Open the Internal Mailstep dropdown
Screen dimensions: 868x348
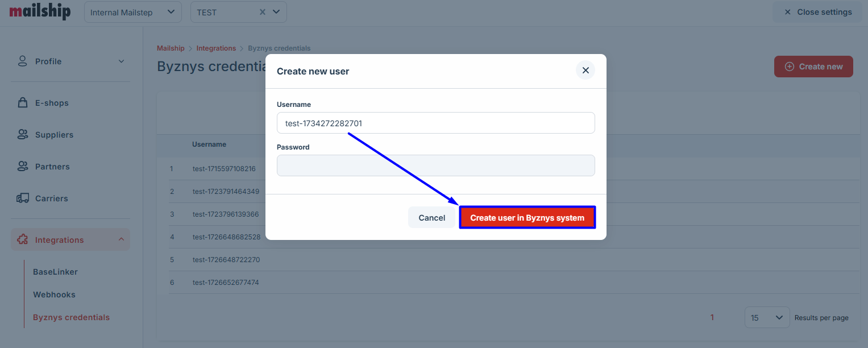click(132, 12)
